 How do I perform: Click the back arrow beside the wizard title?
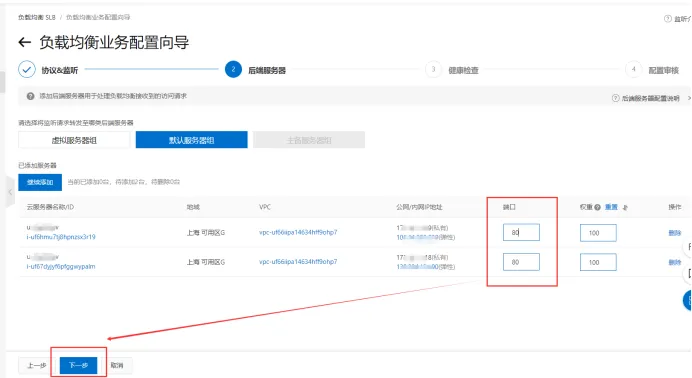click(x=25, y=42)
